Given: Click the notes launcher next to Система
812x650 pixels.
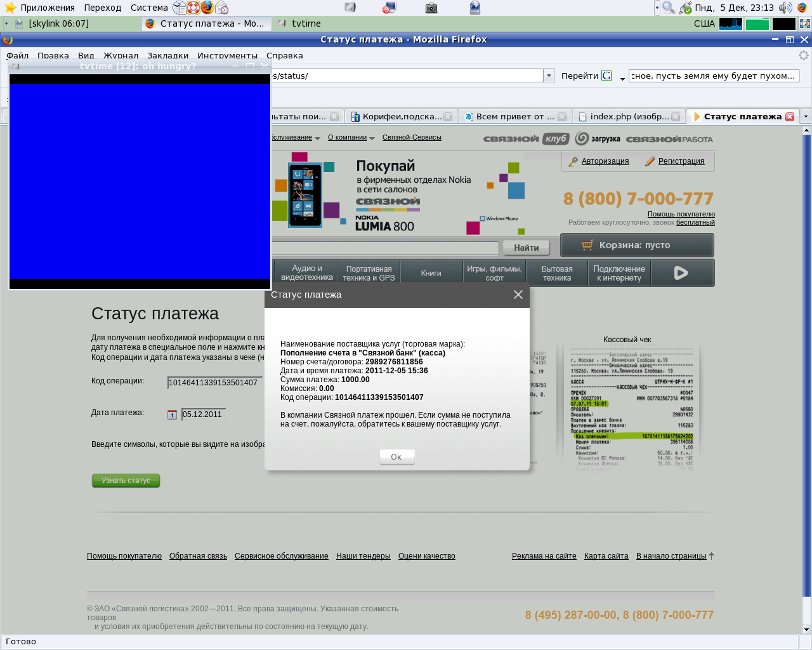Looking at the screenshot, I should click(180, 8).
